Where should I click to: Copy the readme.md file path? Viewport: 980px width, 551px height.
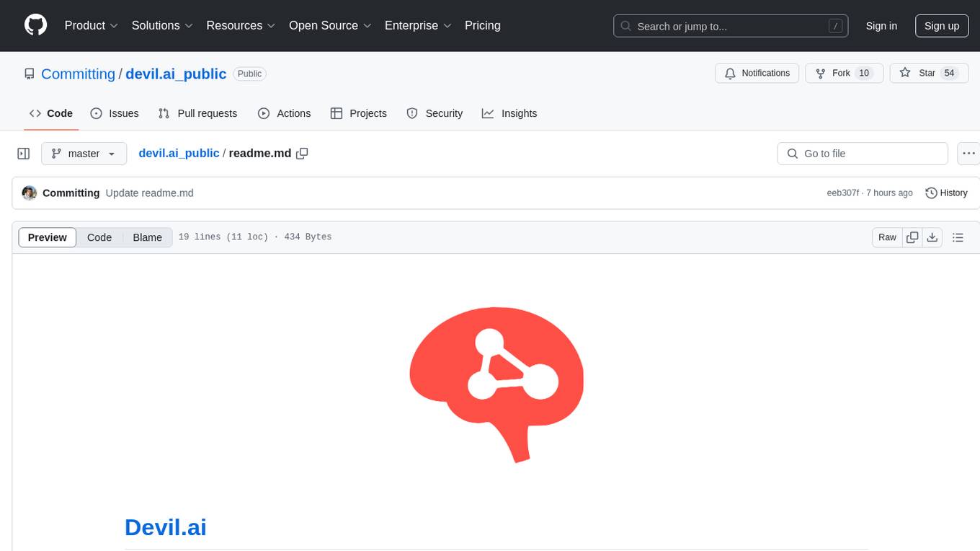[x=303, y=153]
